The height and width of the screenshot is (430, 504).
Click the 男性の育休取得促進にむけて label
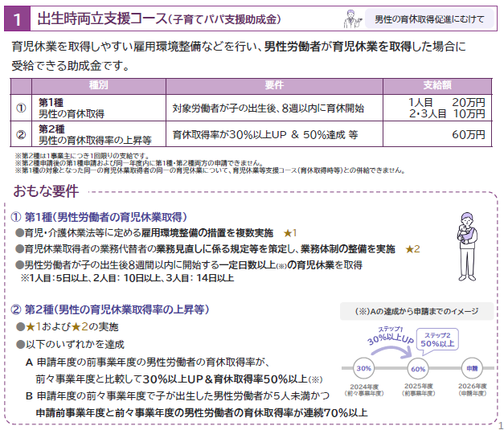click(x=428, y=18)
